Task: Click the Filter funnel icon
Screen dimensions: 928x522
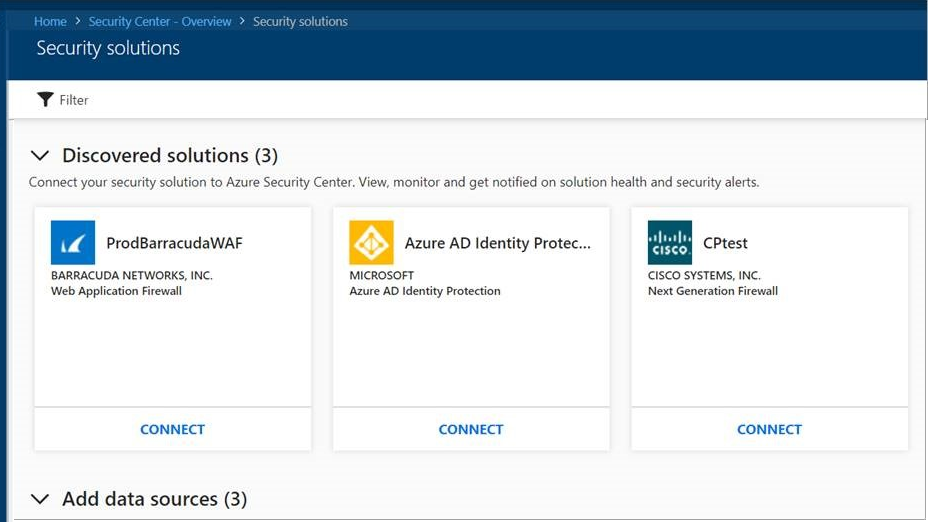Action: click(45, 99)
